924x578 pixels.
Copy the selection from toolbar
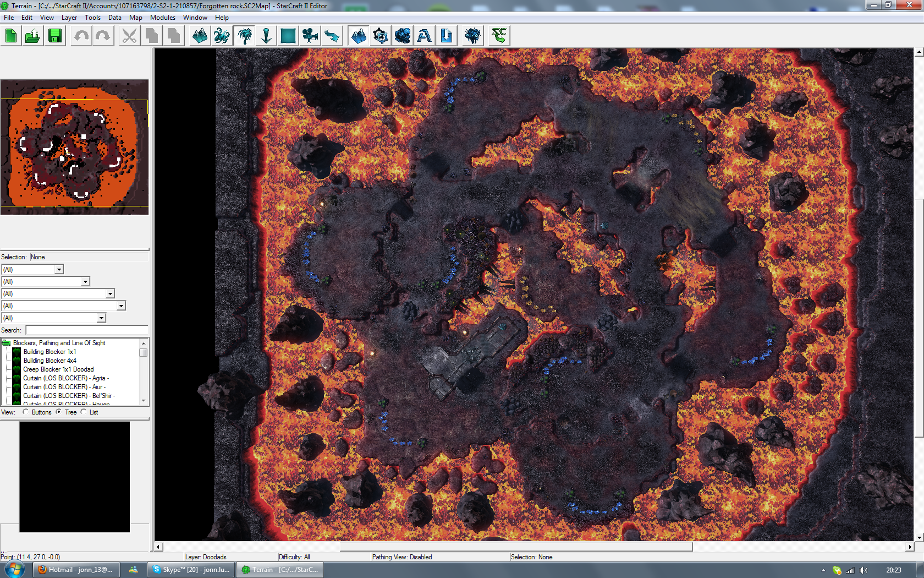click(152, 36)
